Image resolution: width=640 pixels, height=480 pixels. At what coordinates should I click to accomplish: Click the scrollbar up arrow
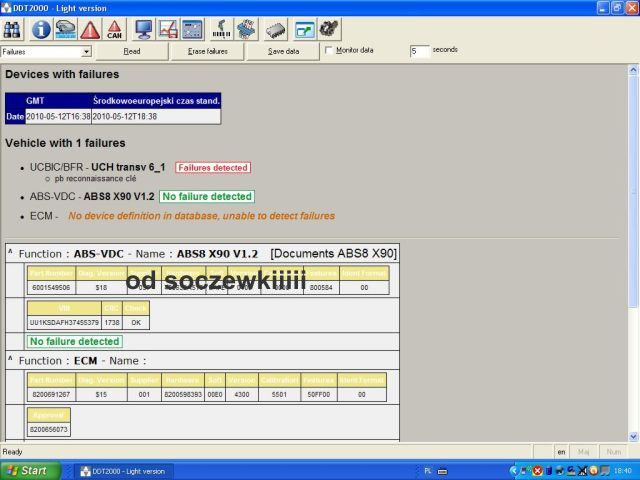633,70
